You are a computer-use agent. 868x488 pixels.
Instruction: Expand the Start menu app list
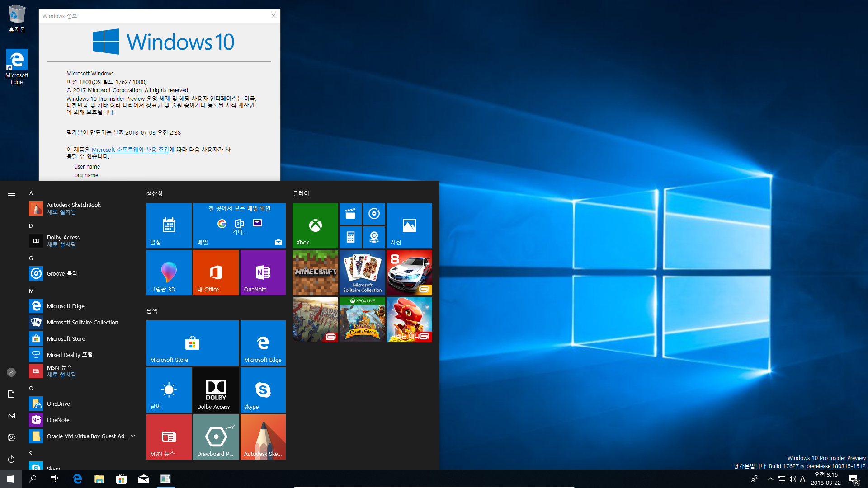pos(11,193)
